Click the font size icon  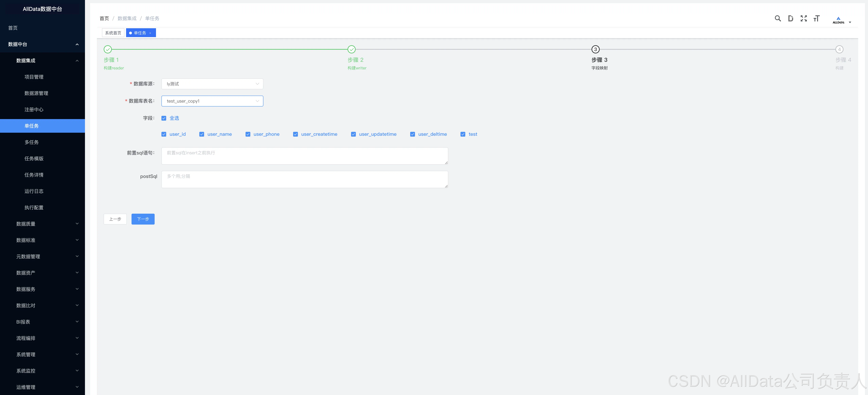[x=816, y=19]
